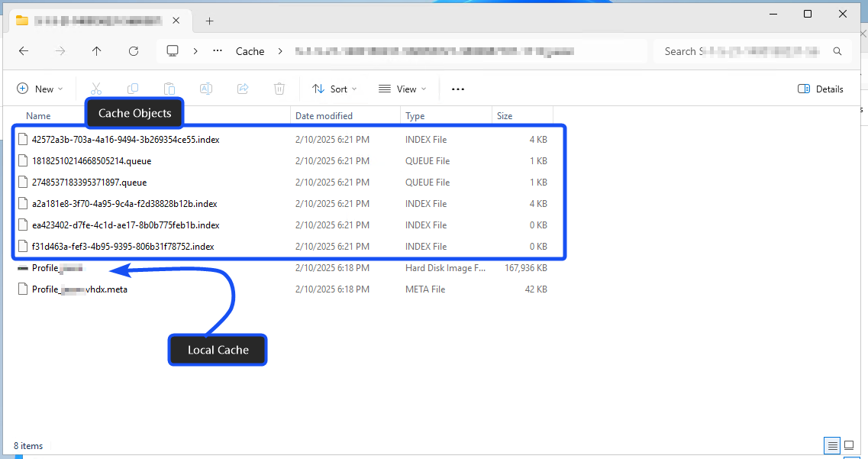Screen dimensions: 868x459
Task: Switch to compact details layout via status bar icon
Action: tap(832, 445)
